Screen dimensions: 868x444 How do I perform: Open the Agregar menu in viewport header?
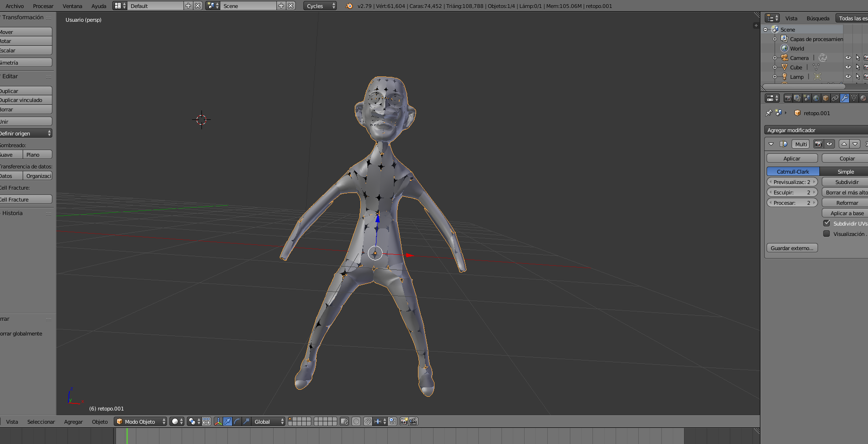coord(73,421)
